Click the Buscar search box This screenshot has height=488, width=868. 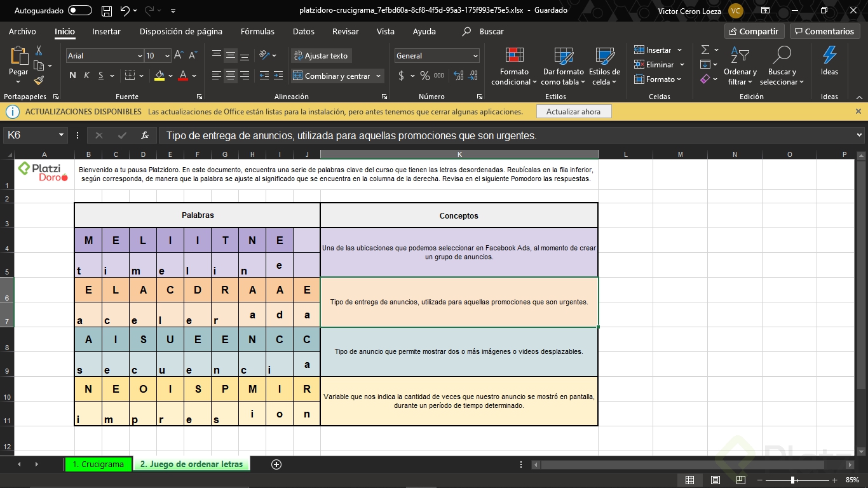click(483, 31)
